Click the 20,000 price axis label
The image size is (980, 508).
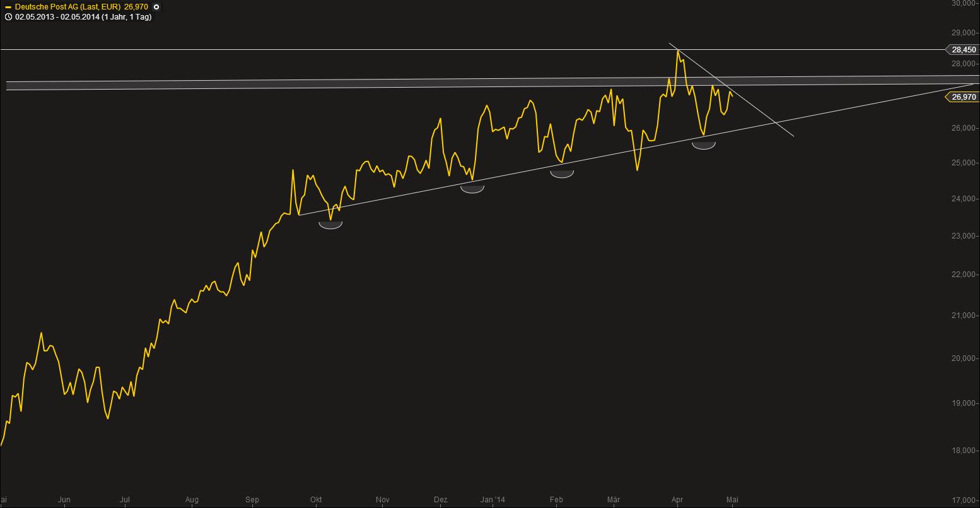pyautogui.click(x=964, y=358)
